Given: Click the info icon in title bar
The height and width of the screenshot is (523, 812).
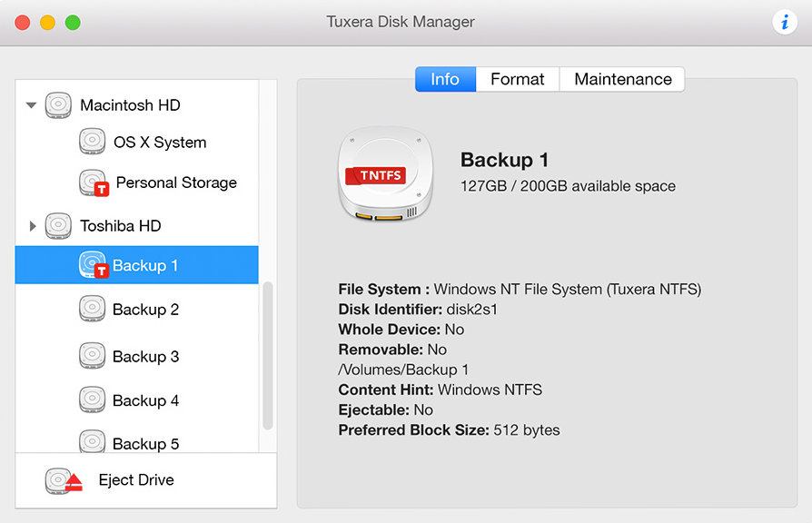Looking at the screenshot, I should (784, 23).
